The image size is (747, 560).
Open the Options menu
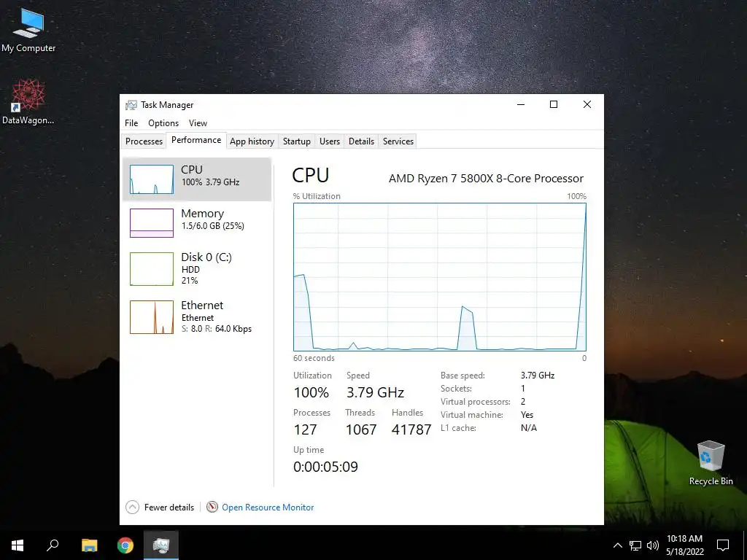tap(163, 122)
